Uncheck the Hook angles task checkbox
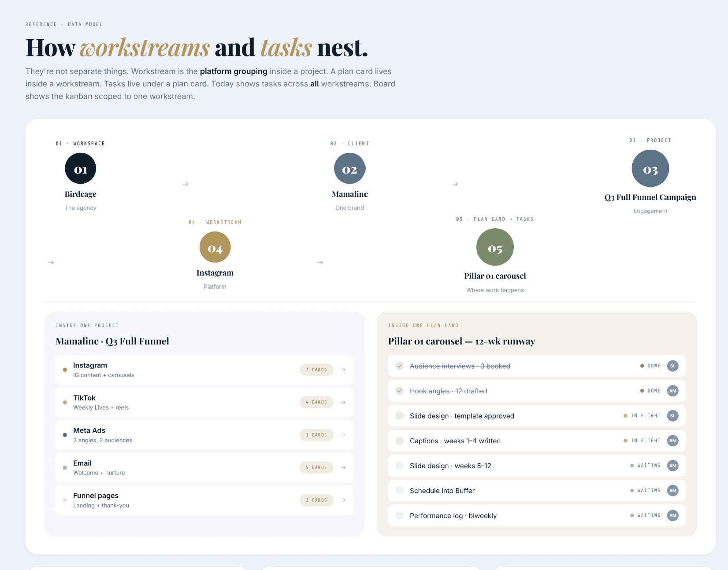This screenshot has width=728, height=570. click(400, 391)
